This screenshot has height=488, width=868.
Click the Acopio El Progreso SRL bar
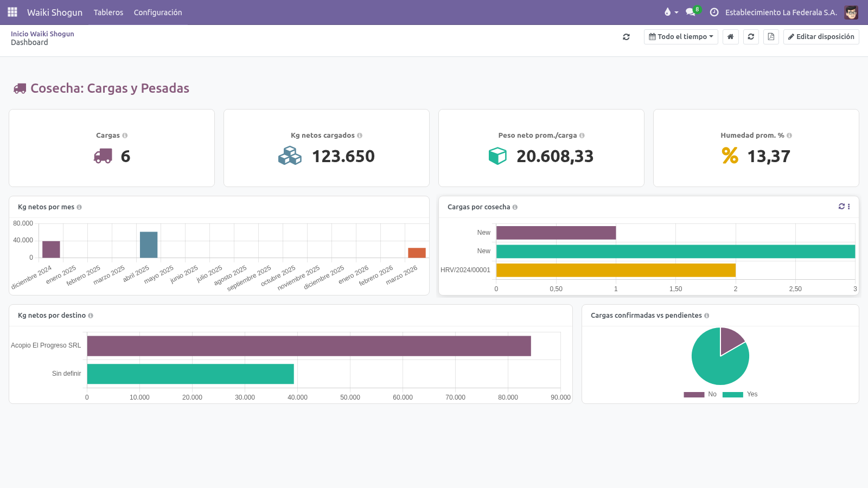pos(309,346)
